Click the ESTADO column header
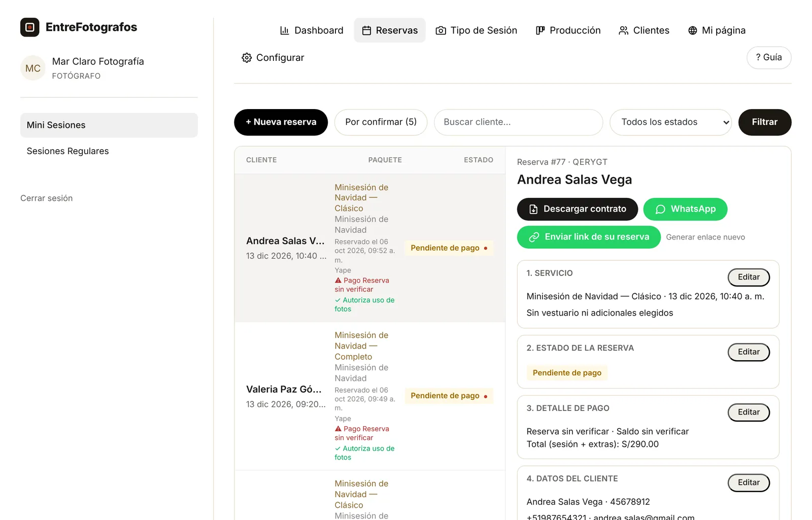This screenshot has width=812, height=520. [479, 160]
